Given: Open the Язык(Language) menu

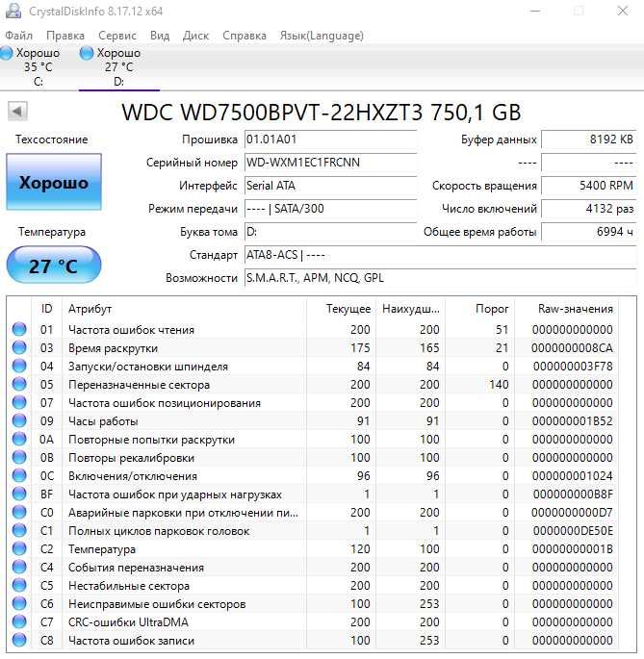Looking at the screenshot, I should click(x=322, y=36).
